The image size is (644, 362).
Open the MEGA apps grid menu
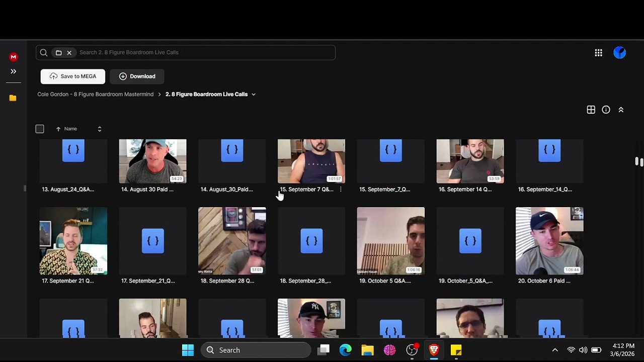(x=598, y=53)
